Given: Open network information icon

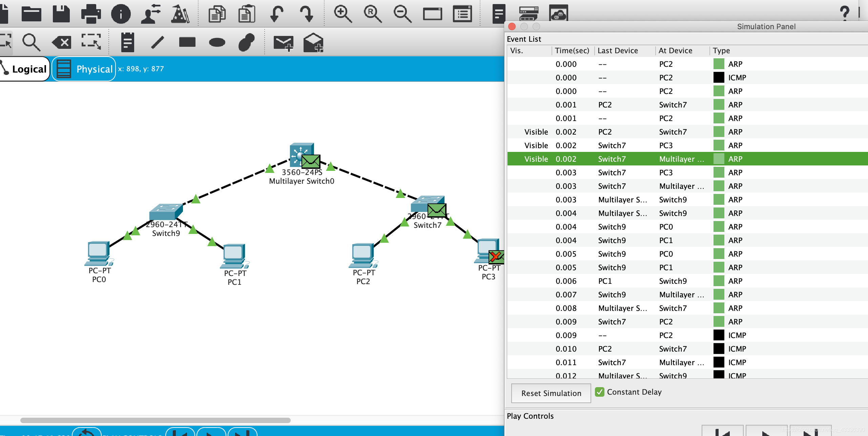Looking at the screenshot, I should [121, 14].
